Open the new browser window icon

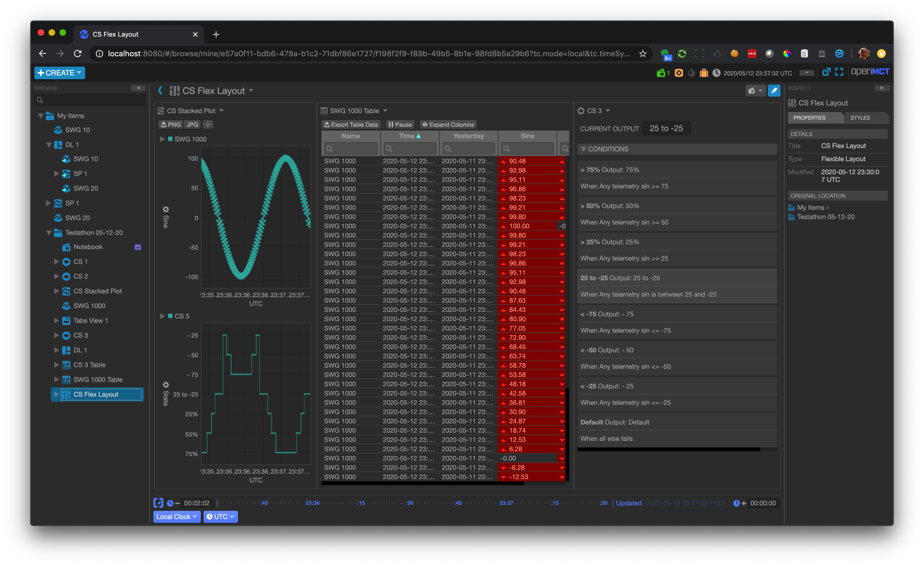(827, 72)
